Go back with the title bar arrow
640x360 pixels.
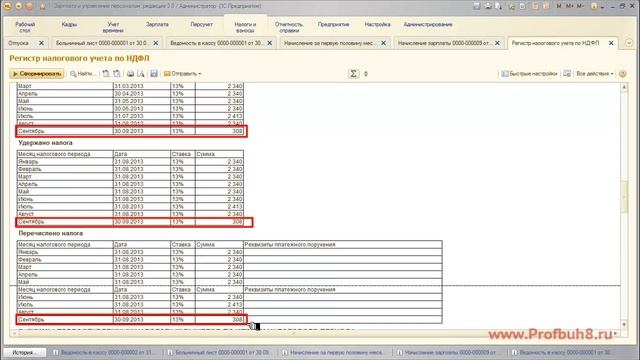(19, 6)
